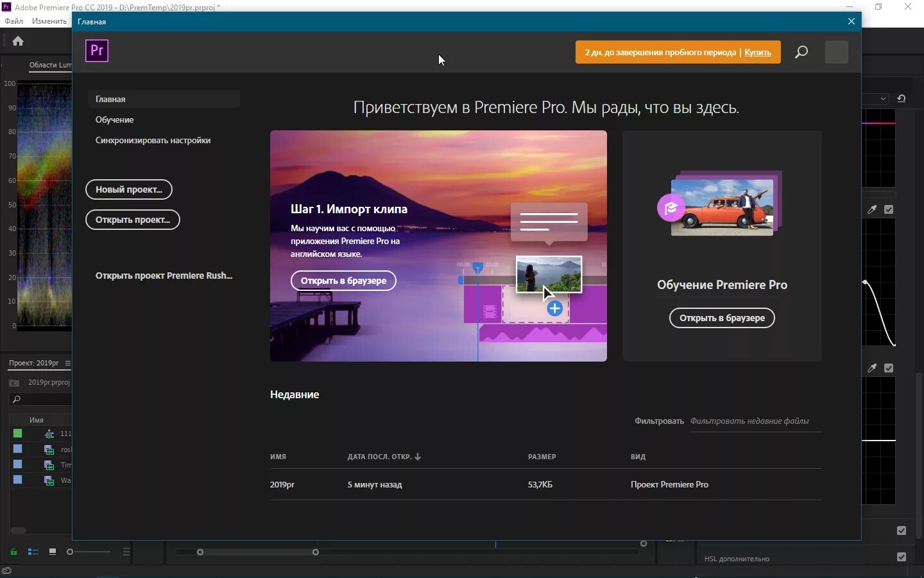This screenshot has width=924, height=578.
Task: Click the 'Проект Premiere Pro' type cell
Action: pos(669,484)
